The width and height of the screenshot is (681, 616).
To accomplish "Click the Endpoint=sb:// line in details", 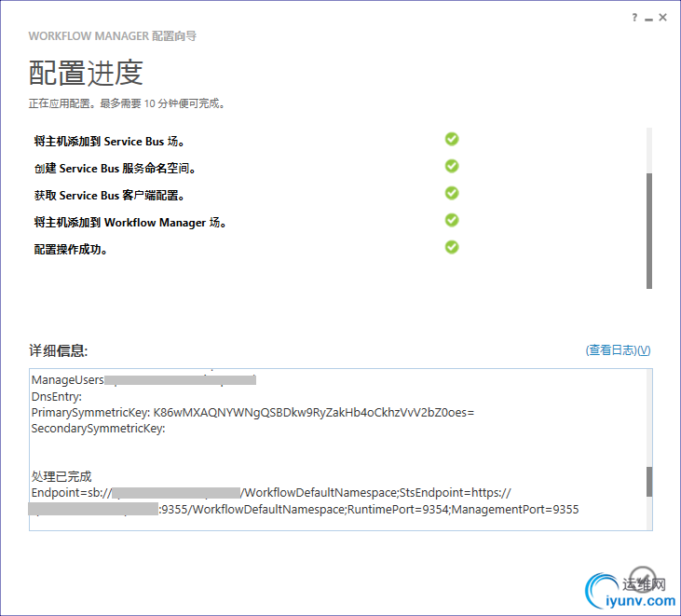I will [271, 493].
